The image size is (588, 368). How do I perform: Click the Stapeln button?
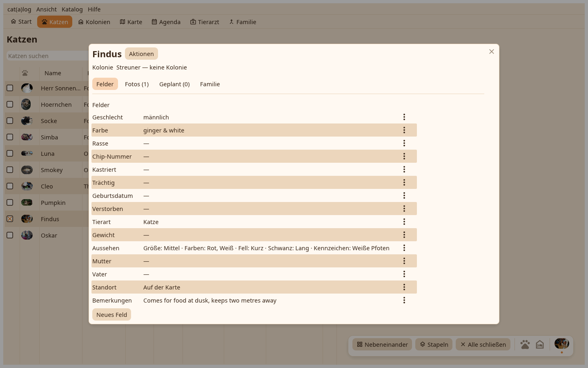(434, 344)
